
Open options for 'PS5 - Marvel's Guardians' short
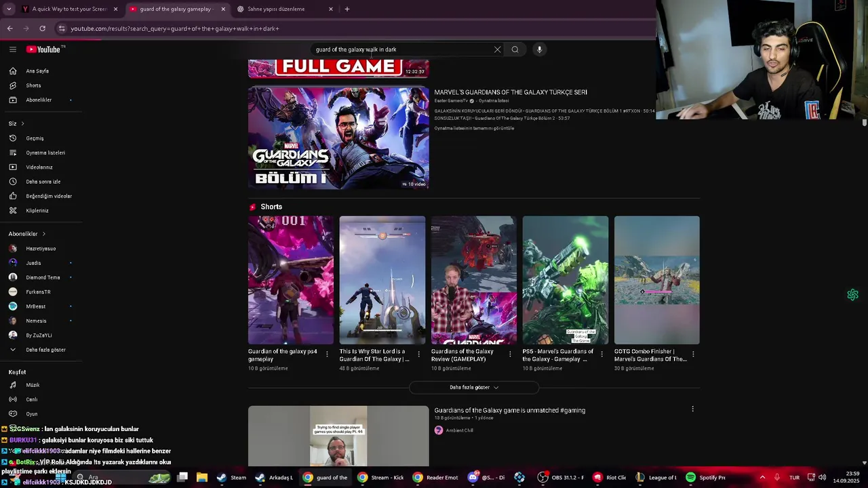pos(601,354)
